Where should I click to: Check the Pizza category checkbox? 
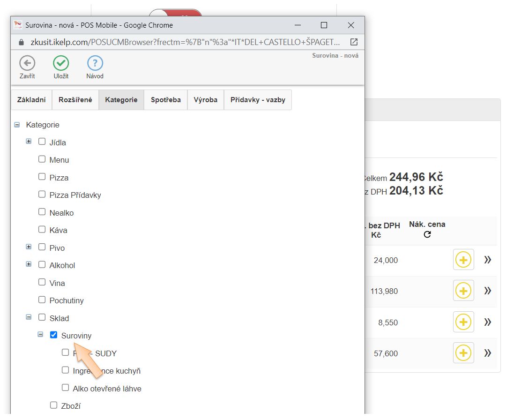point(42,177)
